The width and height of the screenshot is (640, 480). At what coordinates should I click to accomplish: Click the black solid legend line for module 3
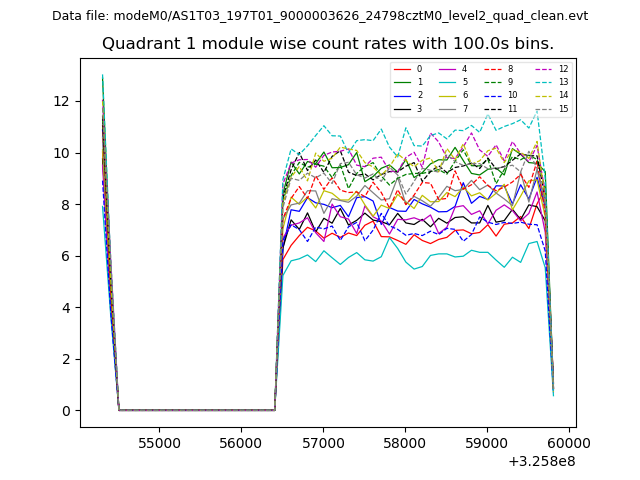click(x=403, y=108)
